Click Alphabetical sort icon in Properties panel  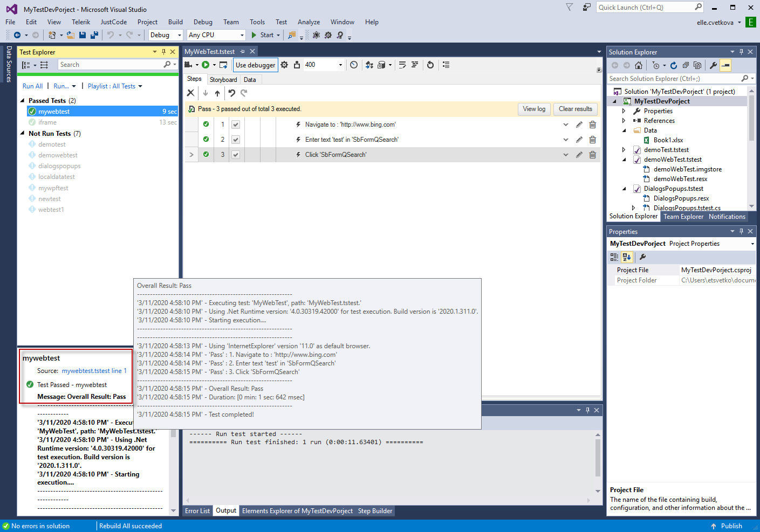click(x=627, y=257)
